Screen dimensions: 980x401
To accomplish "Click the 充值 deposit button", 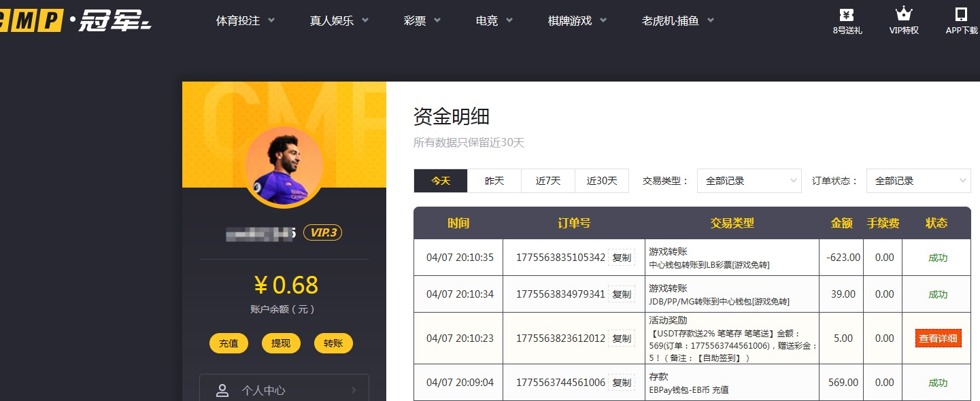I will [229, 343].
